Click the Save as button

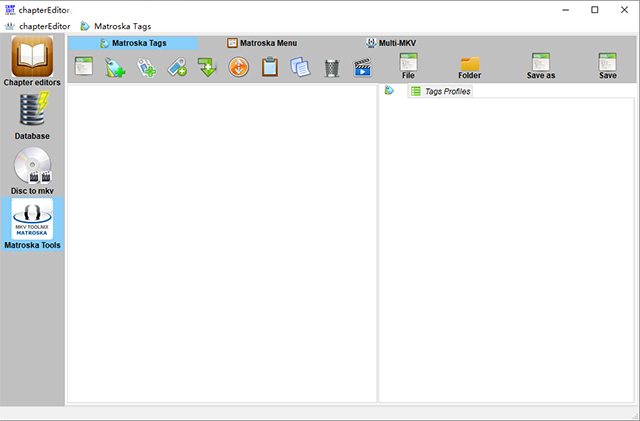541,66
